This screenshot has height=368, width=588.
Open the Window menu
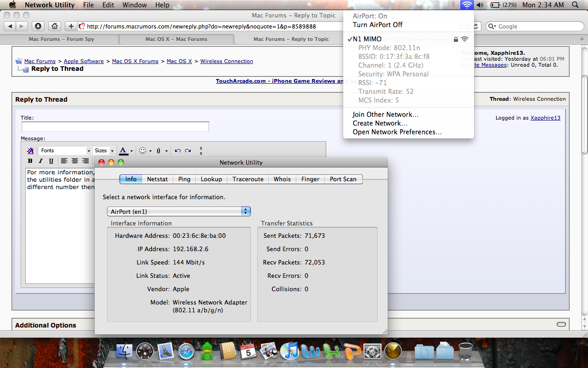click(135, 5)
